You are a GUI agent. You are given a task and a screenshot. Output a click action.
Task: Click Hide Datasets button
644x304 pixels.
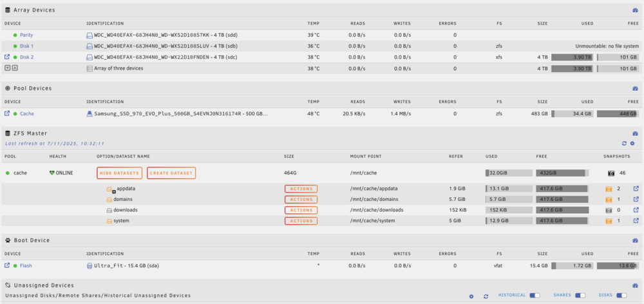pyautogui.click(x=120, y=173)
